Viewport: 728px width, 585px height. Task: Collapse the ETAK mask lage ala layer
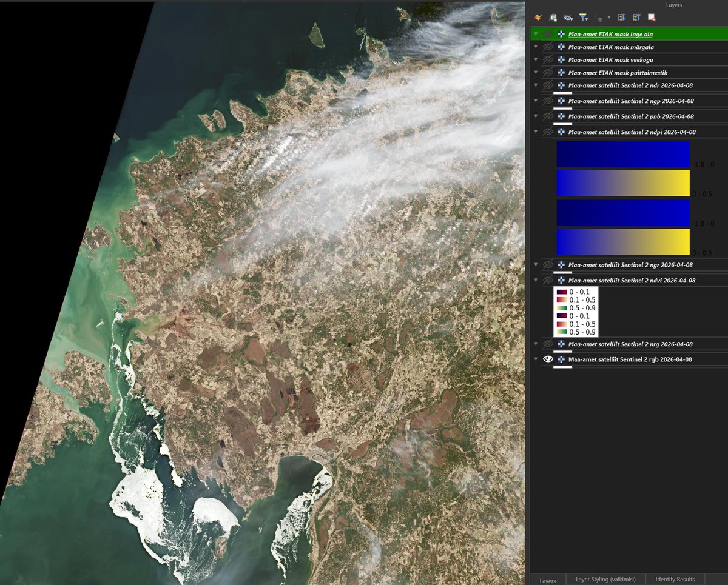pos(536,34)
